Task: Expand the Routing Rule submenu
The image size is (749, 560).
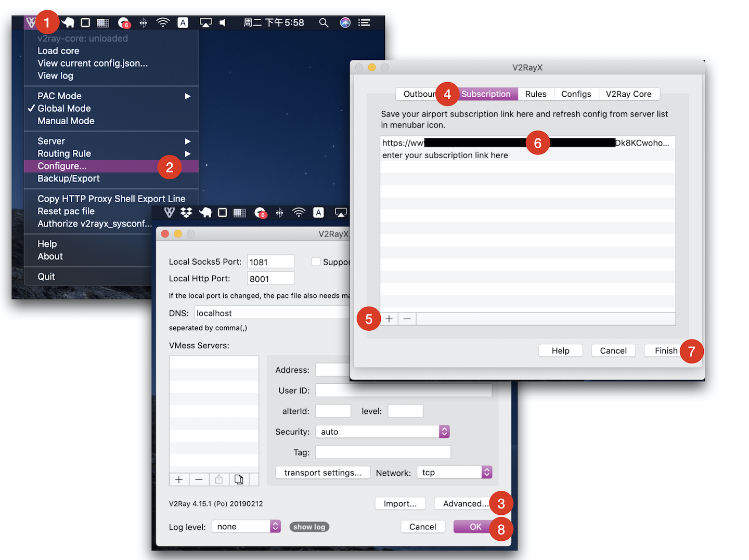Action: pos(111,153)
